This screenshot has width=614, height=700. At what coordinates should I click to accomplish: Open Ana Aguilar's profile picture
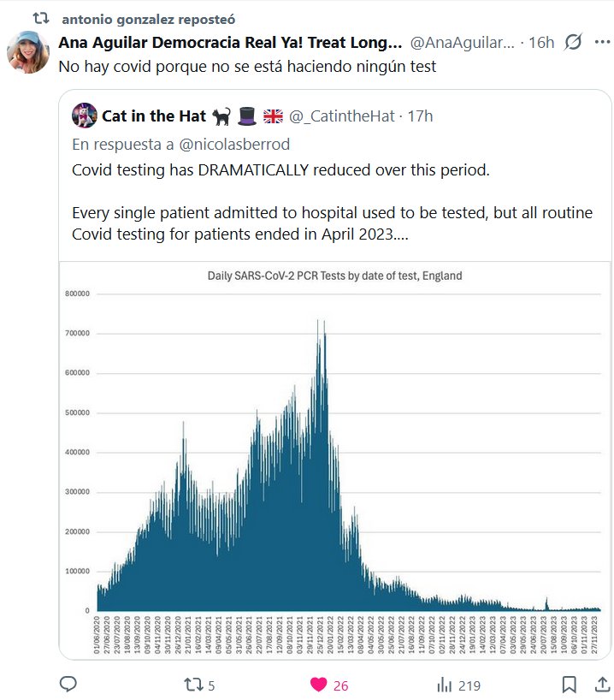tap(28, 51)
